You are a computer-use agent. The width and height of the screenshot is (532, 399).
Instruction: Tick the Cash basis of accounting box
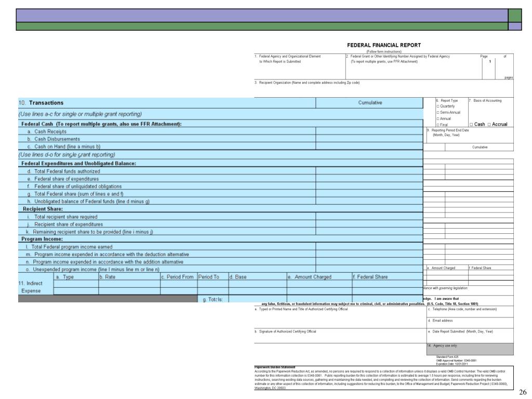pyautogui.click(x=471, y=125)
